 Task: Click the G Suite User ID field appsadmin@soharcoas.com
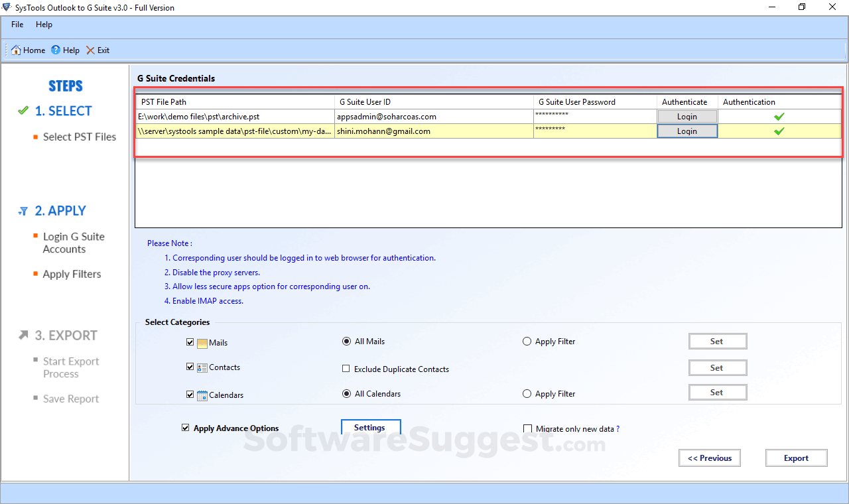(x=434, y=117)
